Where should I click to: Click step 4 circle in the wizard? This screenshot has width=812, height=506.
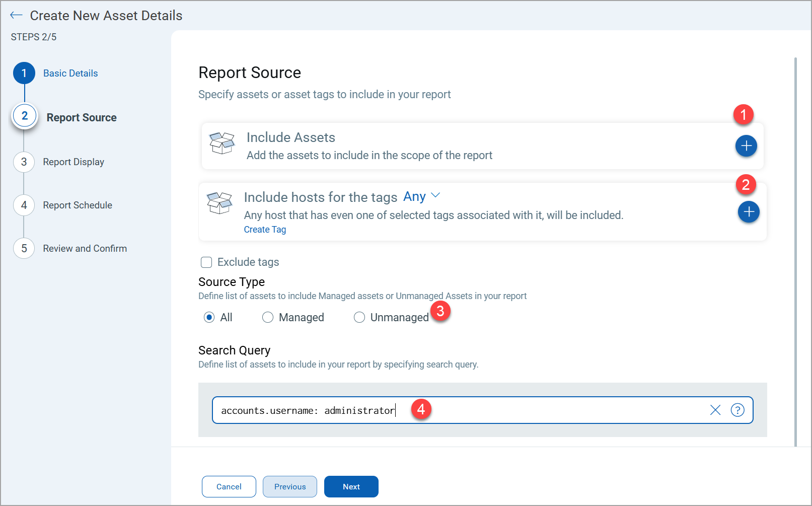pos(24,205)
